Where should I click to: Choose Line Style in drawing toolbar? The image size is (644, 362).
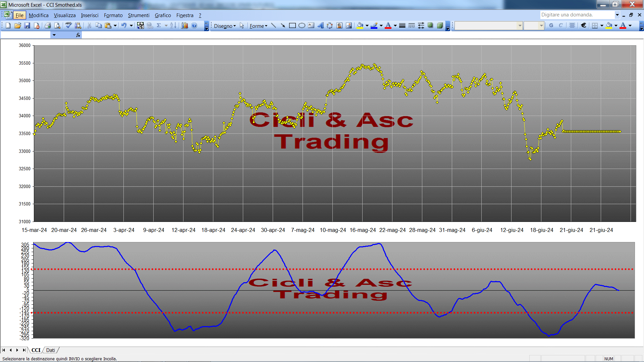(x=402, y=25)
